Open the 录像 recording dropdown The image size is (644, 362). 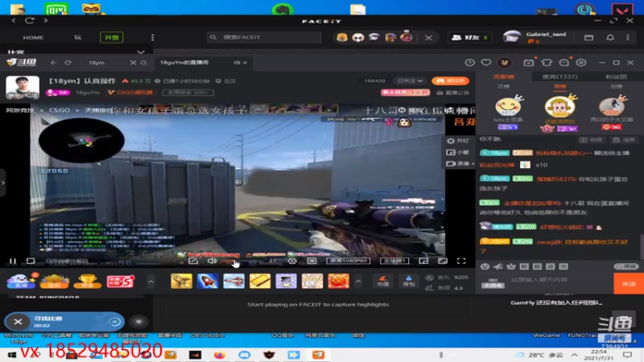[x=460, y=164]
